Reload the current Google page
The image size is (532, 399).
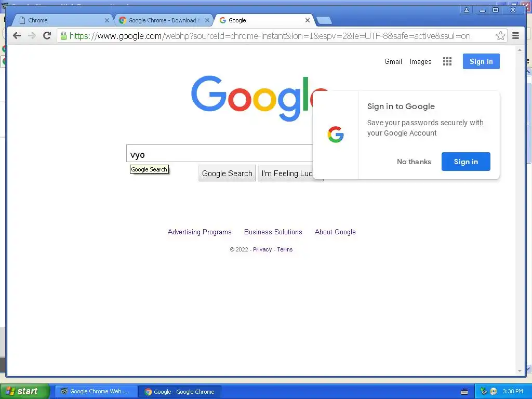(47, 36)
